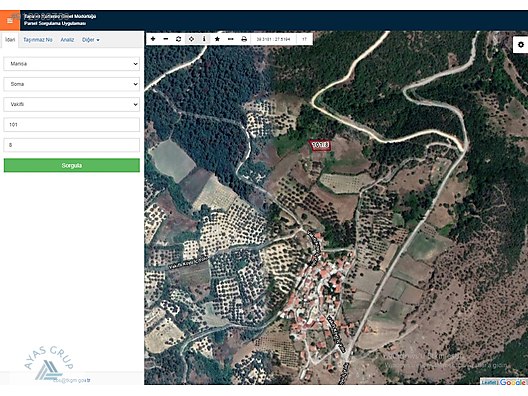Click the refresh map icon
Viewport: 528px width, 396px height.
point(178,39)
